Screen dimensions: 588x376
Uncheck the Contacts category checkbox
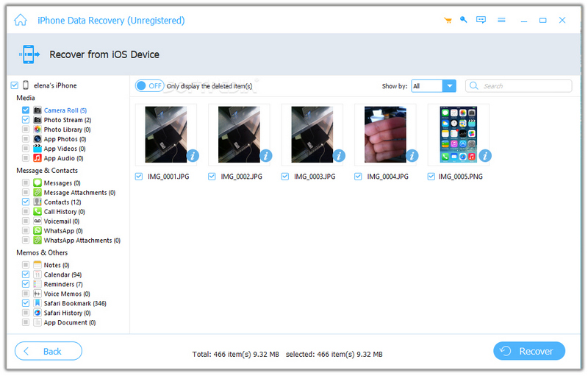tap(26, 202)
